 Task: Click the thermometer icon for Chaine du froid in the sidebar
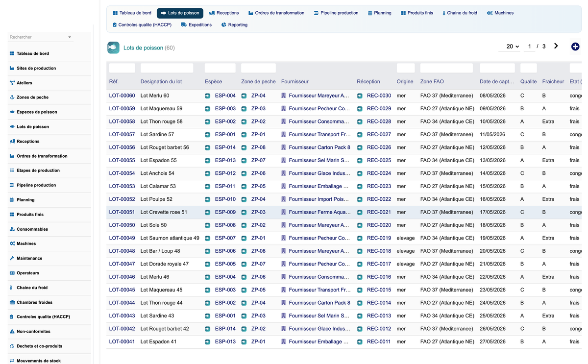click(12, 288)
